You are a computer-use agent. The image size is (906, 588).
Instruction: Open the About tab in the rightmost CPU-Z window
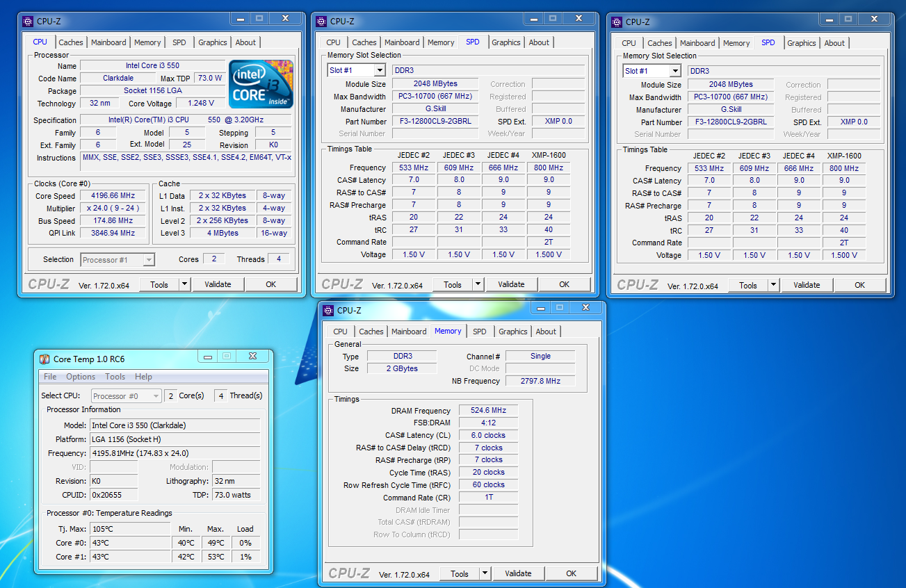point(834,43)
